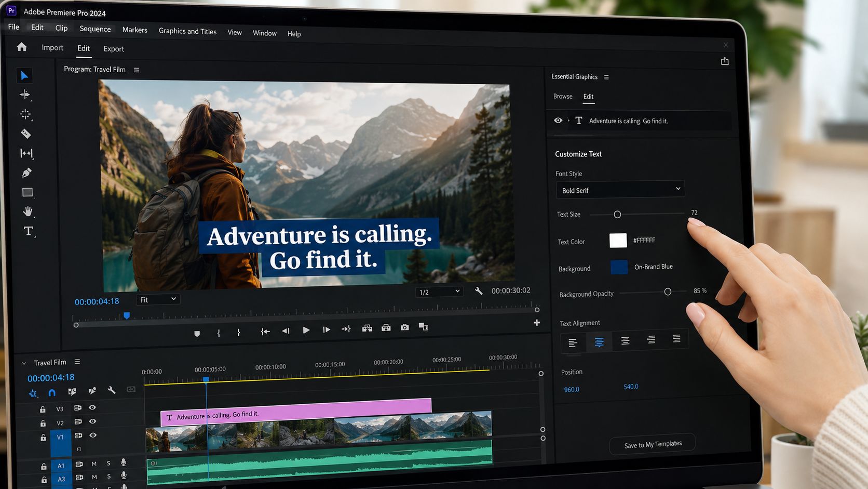Click the captions track options icon
This screenshot has width=868, height=489.
[131, 389]
